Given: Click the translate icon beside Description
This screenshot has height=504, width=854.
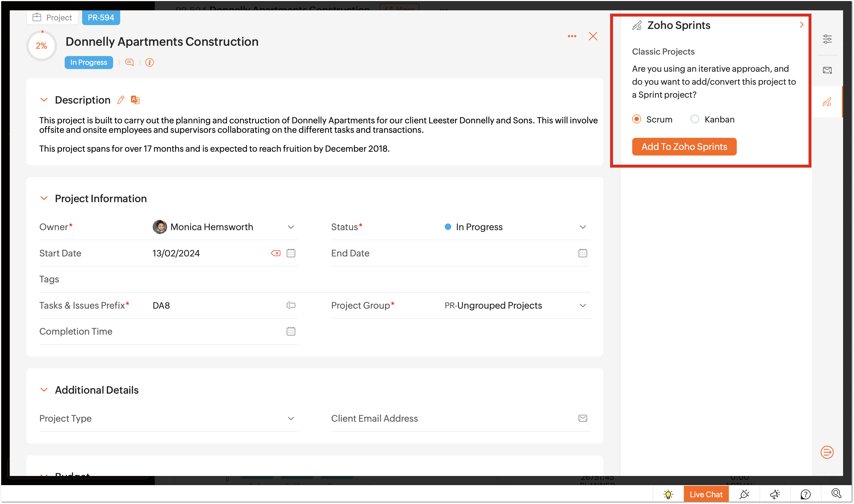Looking at the screenshot, I should click(135, 100).
